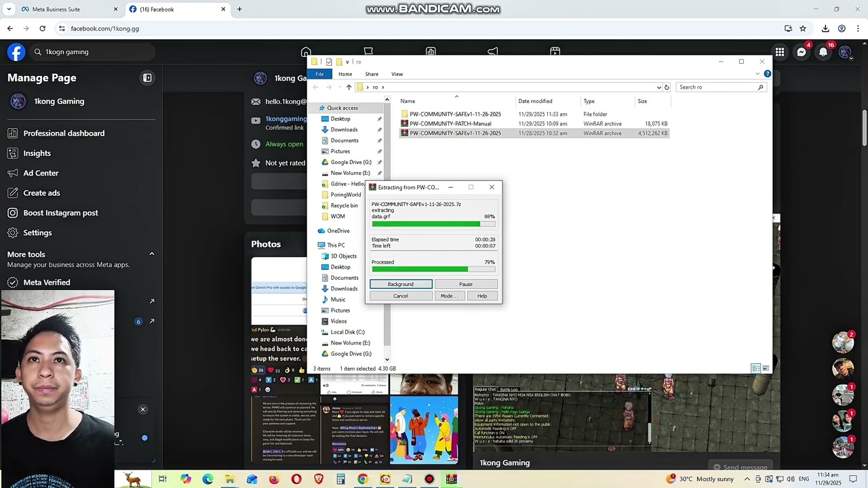Refresh the ro folder view

coord(667,87)
